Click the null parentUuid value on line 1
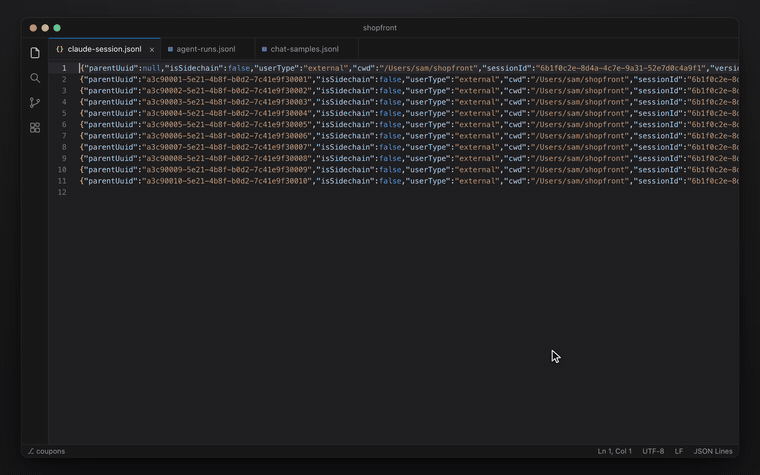Screen dimensions: 760x475 151,68
